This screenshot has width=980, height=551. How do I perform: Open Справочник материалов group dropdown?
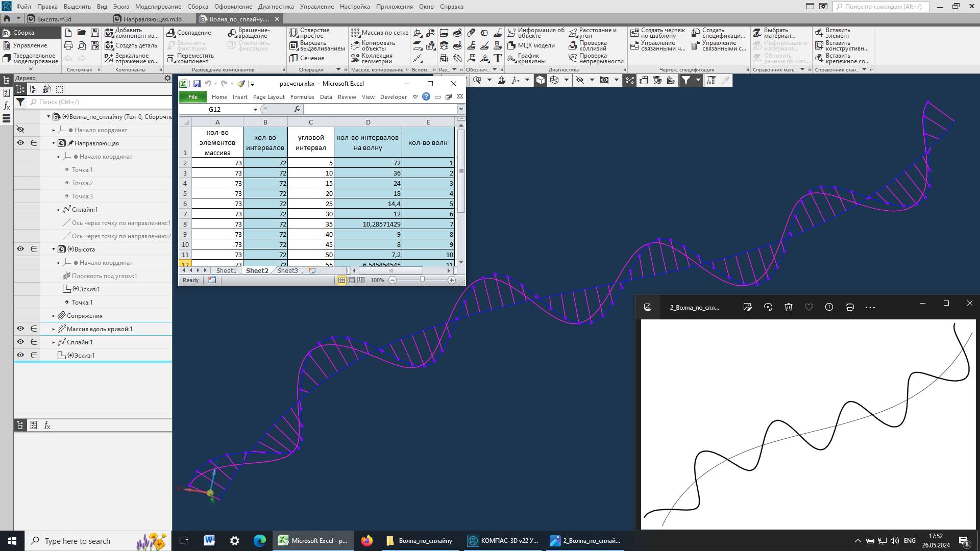(x=802, y=70)
